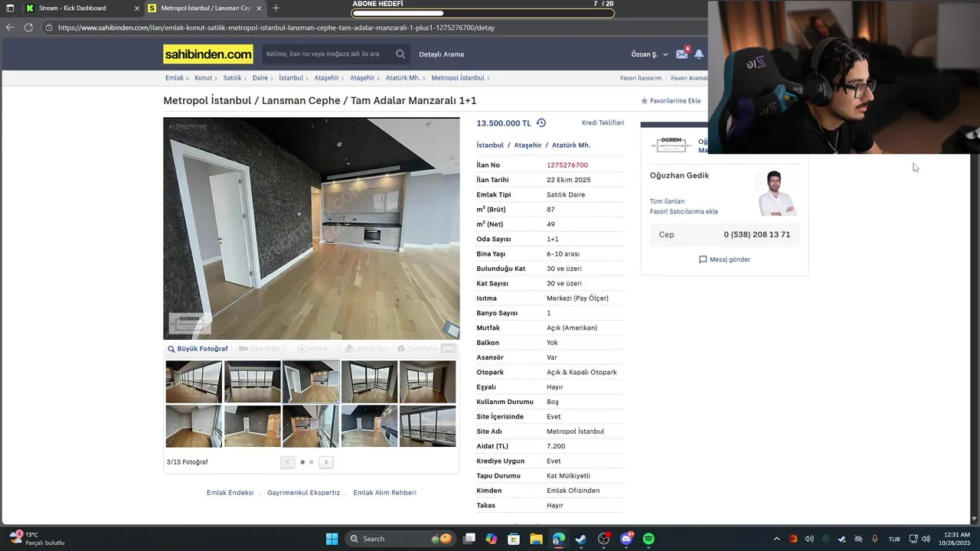This screenshot has width=980, height=551.
Task: Open Copilot from the taskbar
Action: click(492, 539)
